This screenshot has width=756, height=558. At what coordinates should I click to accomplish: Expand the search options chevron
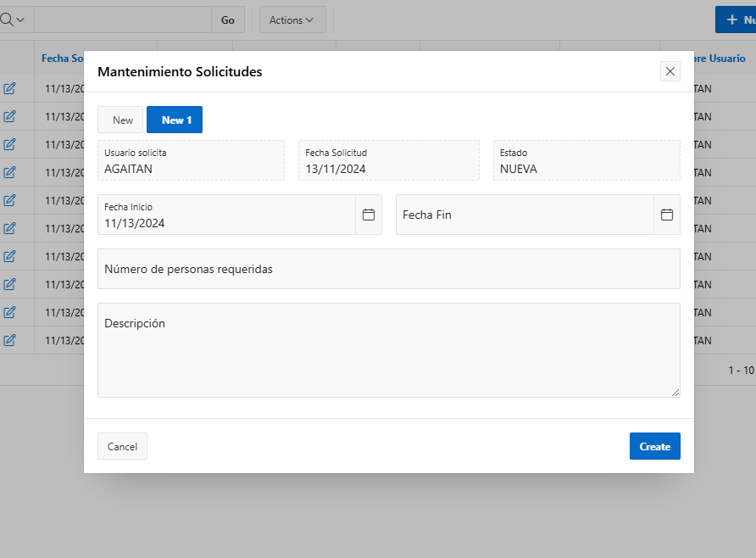coord(21,19)
